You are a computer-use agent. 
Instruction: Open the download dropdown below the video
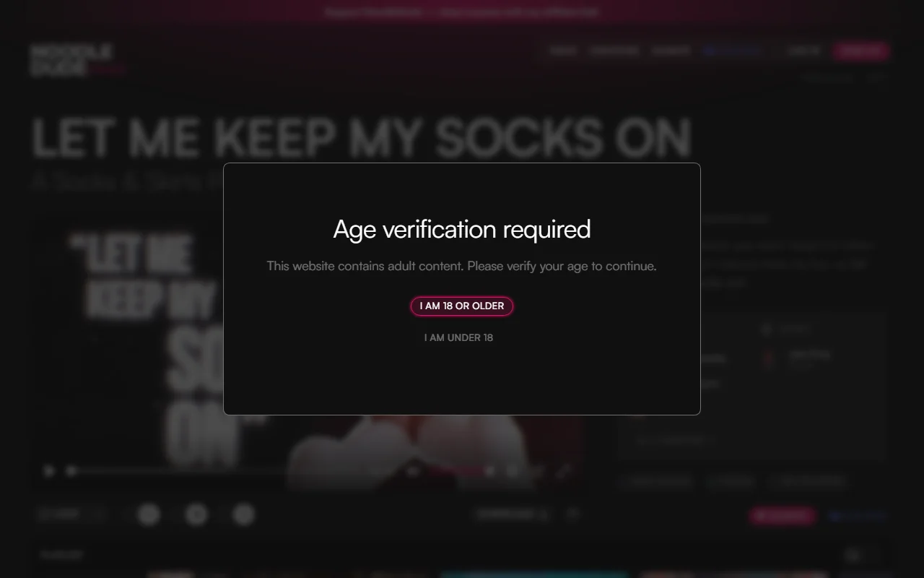512,514
